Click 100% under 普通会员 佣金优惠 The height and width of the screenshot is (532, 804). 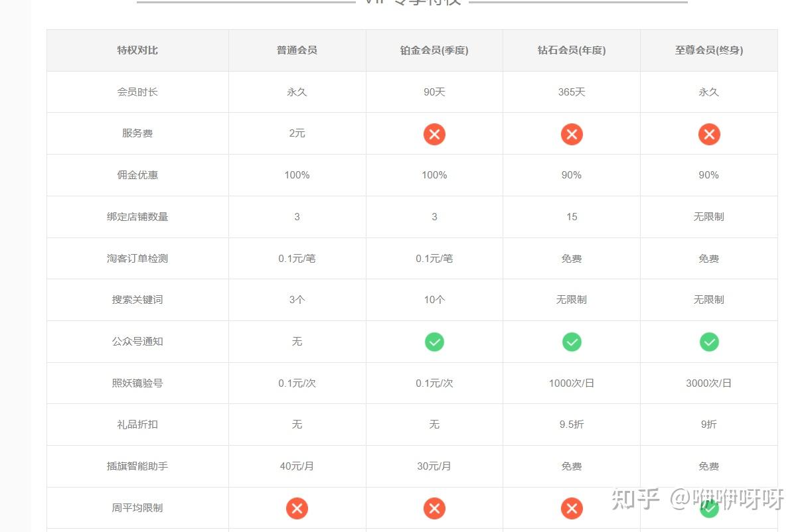click(x=297, y=175)
